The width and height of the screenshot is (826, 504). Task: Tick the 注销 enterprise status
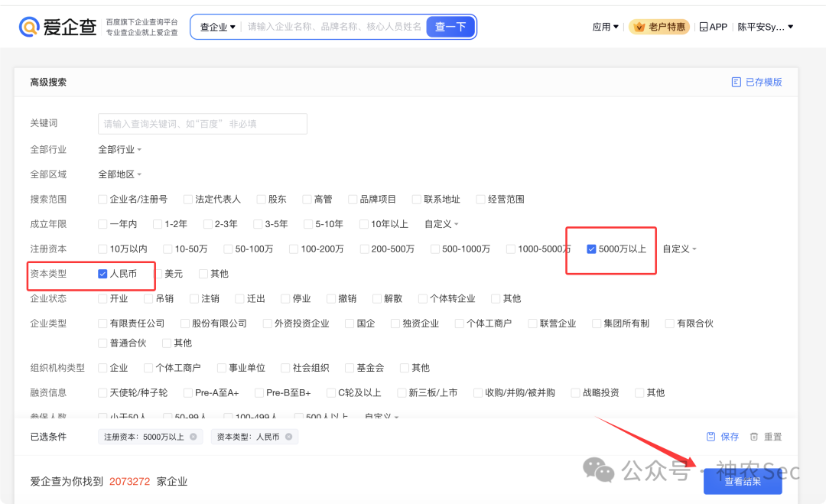pos(193,298)
